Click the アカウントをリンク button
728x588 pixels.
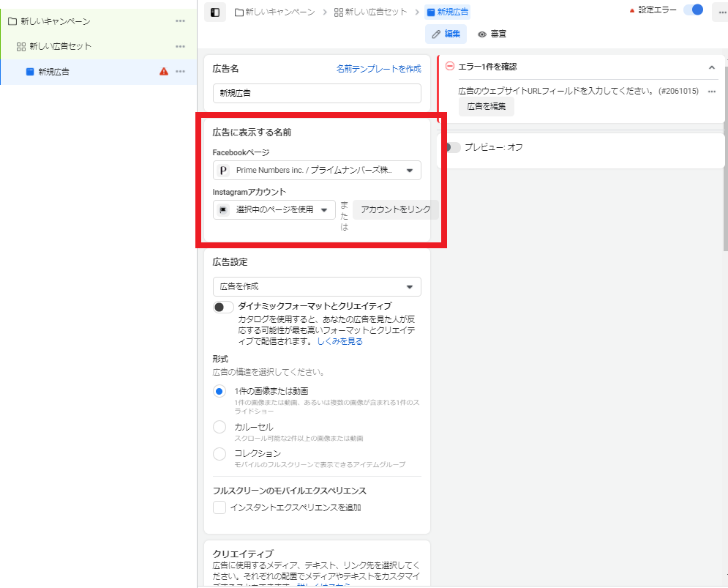(x=395, y=209)
